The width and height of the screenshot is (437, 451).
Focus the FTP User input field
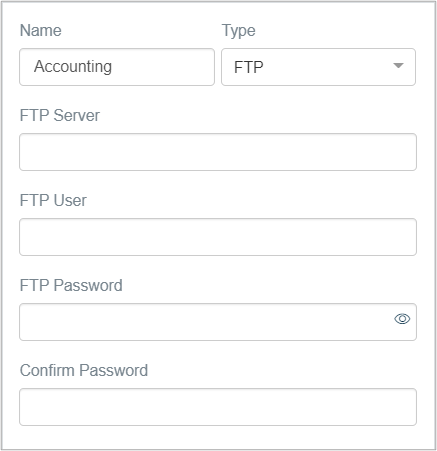click(x=218, y=237)
